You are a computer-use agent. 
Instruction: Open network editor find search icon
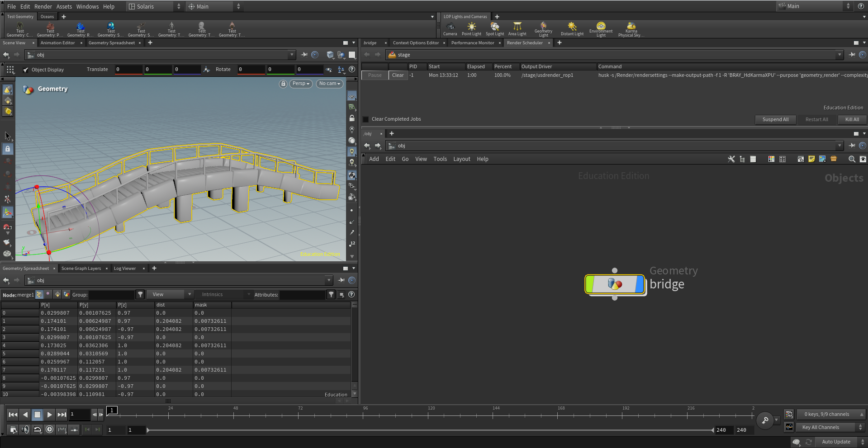coord(852,159)
